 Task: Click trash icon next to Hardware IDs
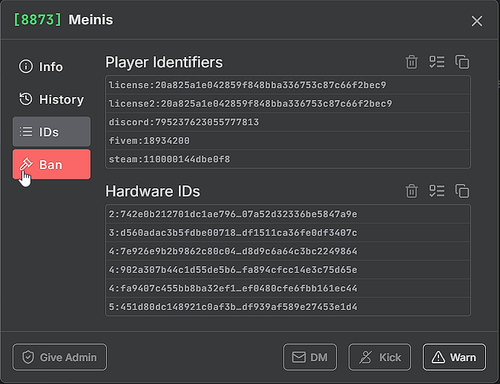pyautogui.click(x=412, y=191)
